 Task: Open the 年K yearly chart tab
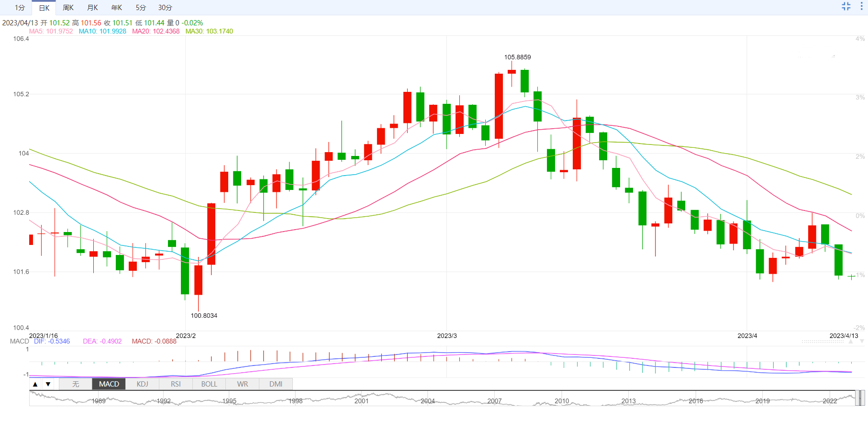point(116,8)
